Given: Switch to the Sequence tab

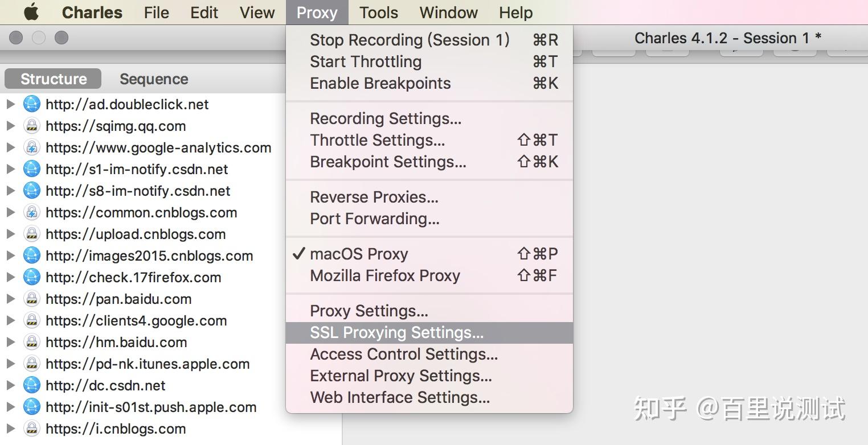Looking at the screenshot, I should coord(154,79).
